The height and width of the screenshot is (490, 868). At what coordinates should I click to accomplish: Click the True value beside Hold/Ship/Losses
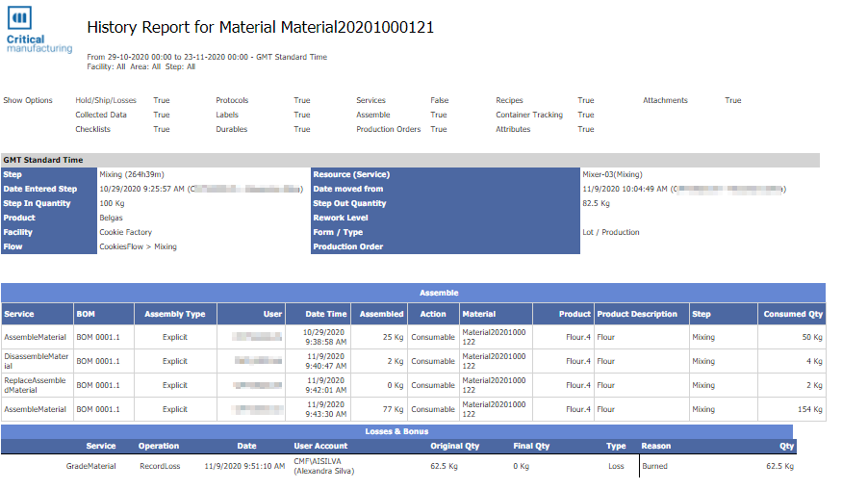162,100
